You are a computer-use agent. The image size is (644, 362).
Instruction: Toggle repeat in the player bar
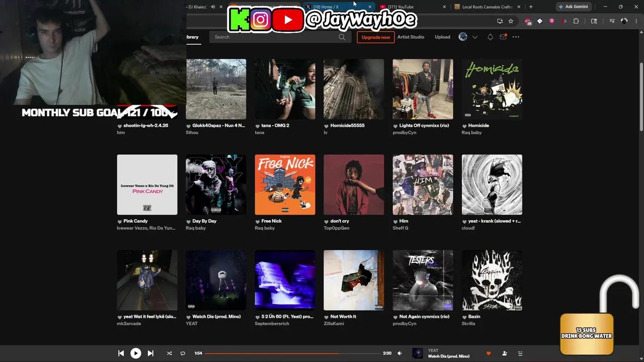(183, 353)
